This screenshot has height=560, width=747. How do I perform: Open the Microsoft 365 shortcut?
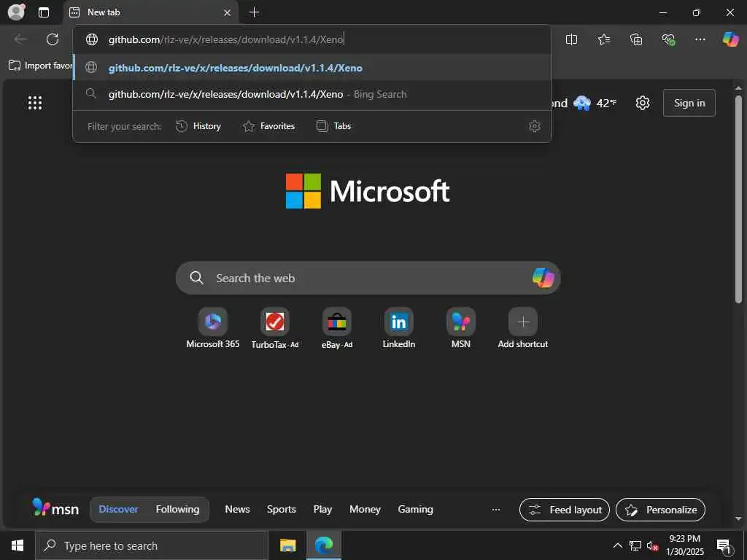(213, 329)
